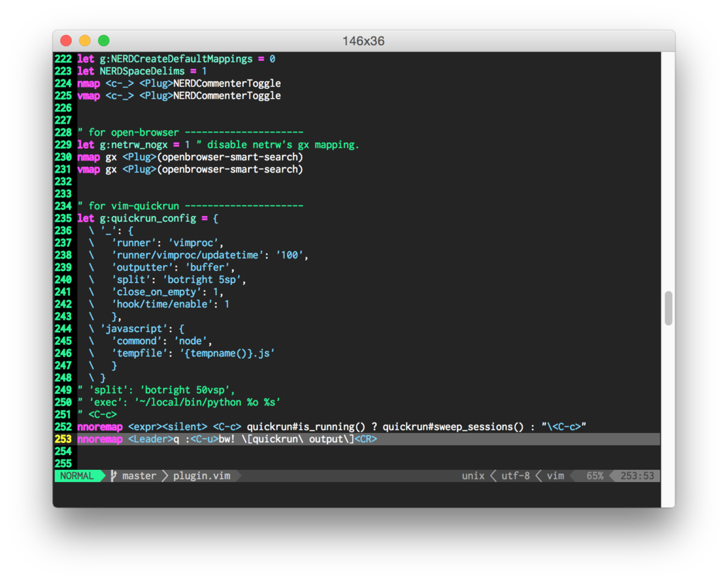
Task: Click the unix file format segment
Action: (x=473, y=475)
